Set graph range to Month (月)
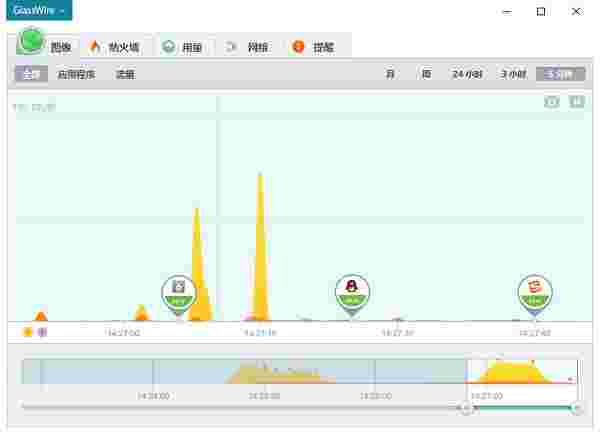The height and width of the screenshot is (434, 600). [390, 74]
